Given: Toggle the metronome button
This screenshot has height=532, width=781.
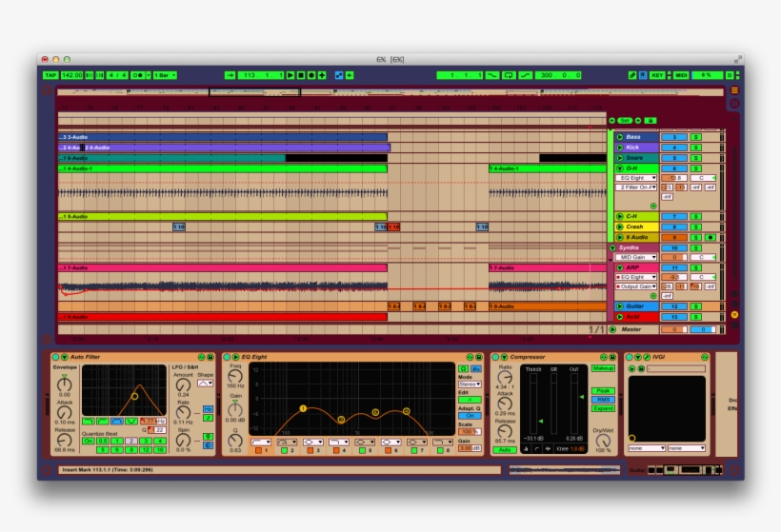Looking at the screenshot, I should pos(138,75).
